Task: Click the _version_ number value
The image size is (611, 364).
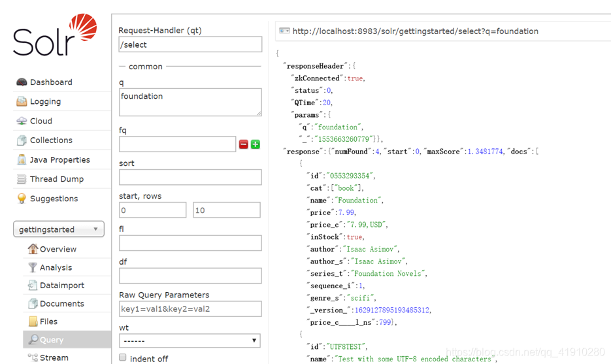Action: pos(392,310)
